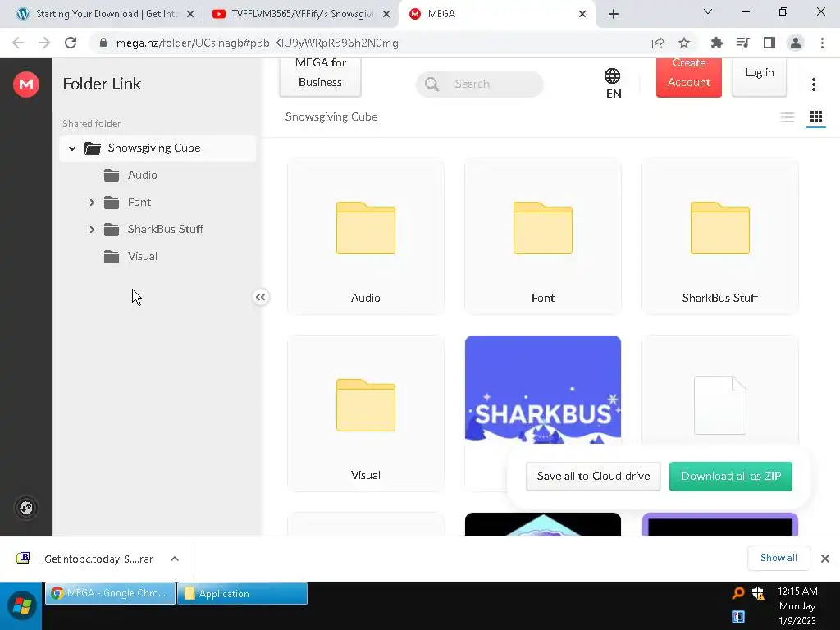Open the recovery key icon at sidebar bottom
This screenshot has width=840, height=630.
click(26, 507)
